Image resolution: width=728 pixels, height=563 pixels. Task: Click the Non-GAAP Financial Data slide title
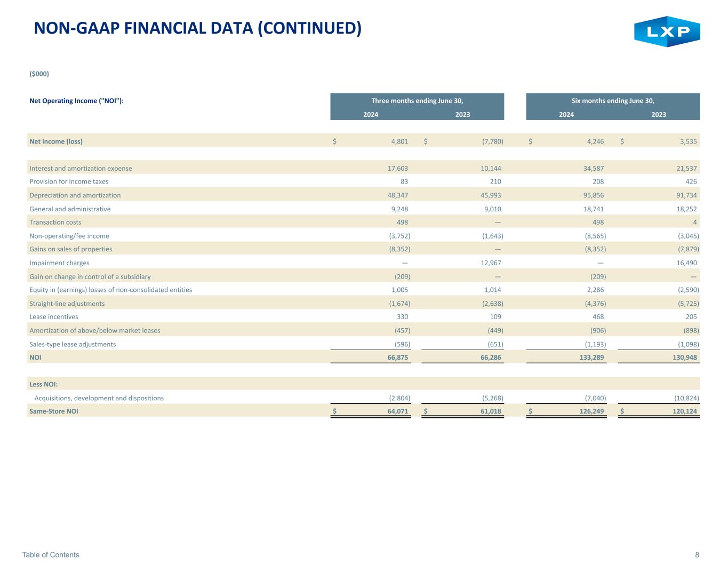[197, 28]
